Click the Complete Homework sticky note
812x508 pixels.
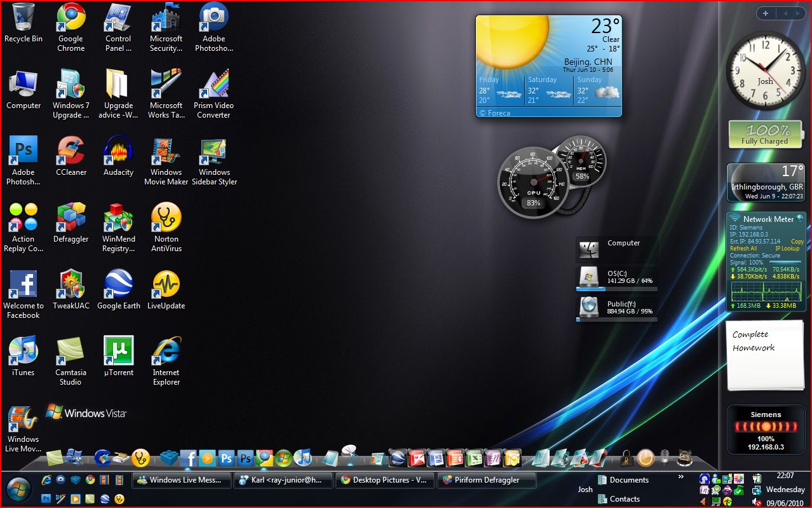click(x=766, y=355)
